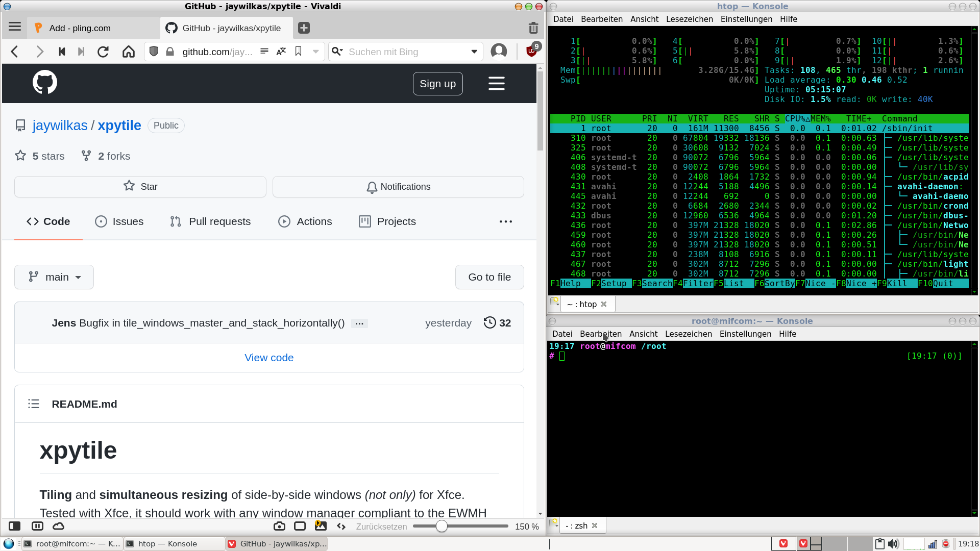Select the GitHub - jaywilkas/xpytile tab
Image resolution: width=980 pixels, height=551 pixels.
click(227, 28)
